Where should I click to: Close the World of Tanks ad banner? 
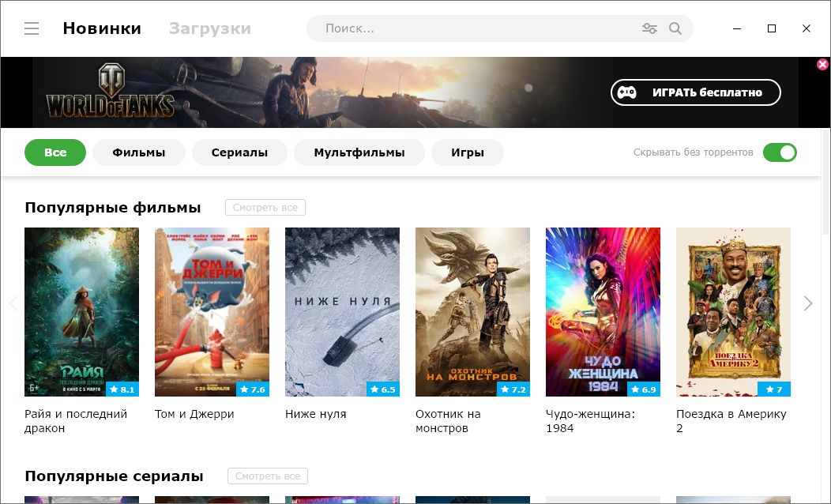point(822,64)
